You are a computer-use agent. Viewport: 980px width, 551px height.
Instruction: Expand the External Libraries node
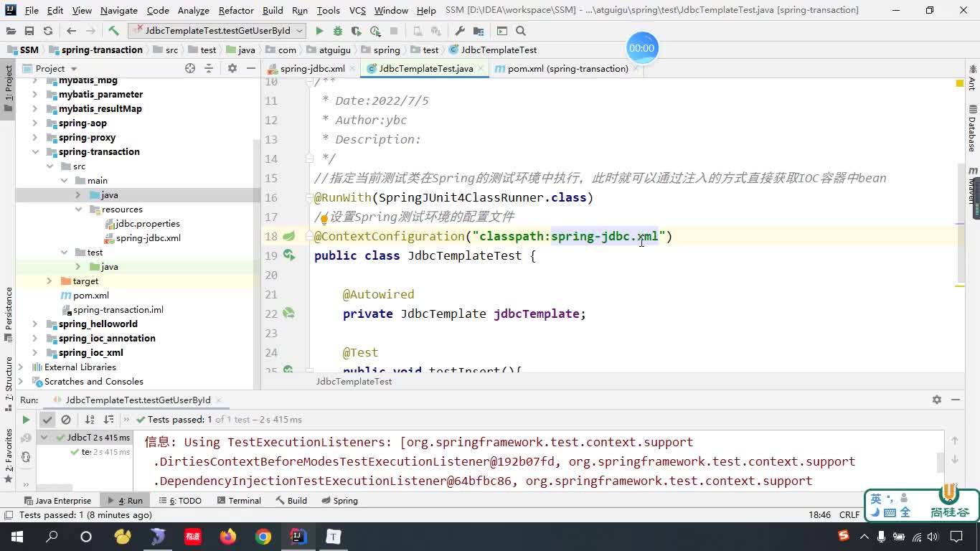(21, 367)
